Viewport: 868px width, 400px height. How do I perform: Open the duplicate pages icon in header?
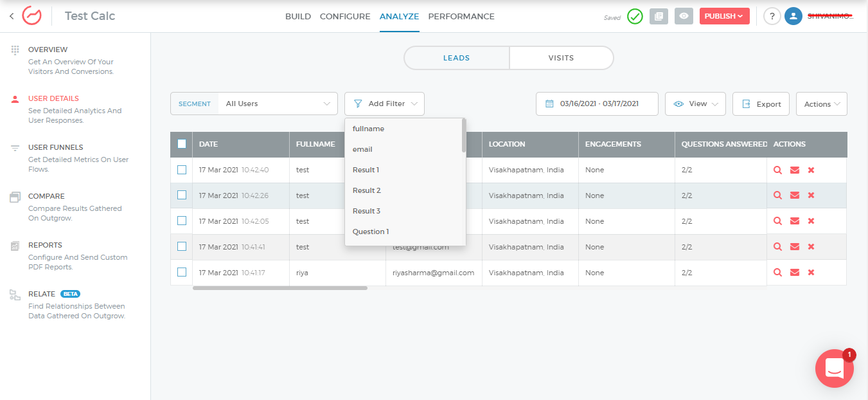tap(659, 16)
